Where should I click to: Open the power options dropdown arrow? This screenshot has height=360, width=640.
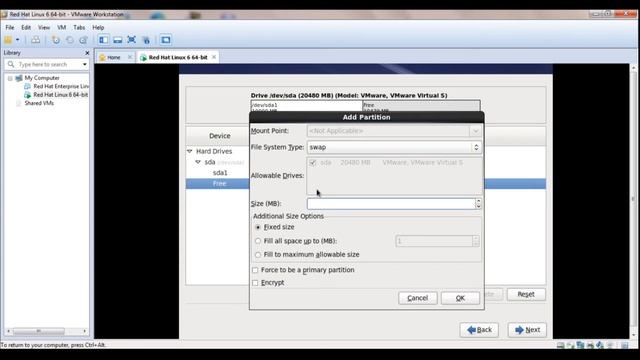pyautogui.click(x=18, y=40)
